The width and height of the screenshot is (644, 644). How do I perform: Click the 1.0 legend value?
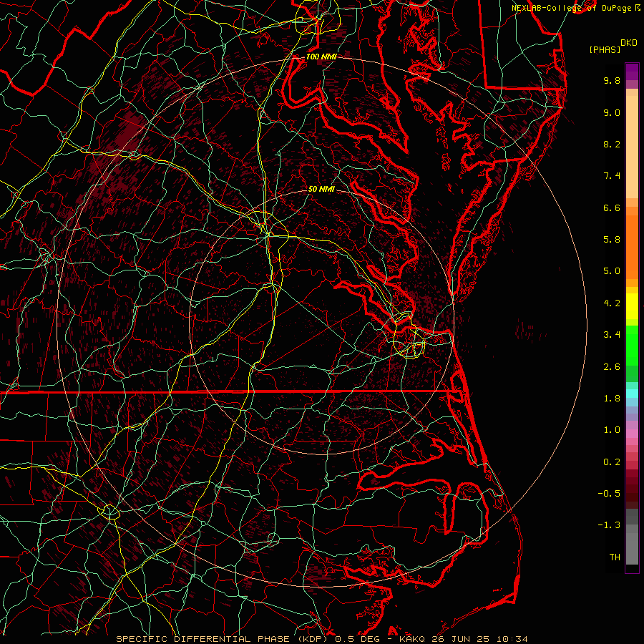tap(612, 430)
